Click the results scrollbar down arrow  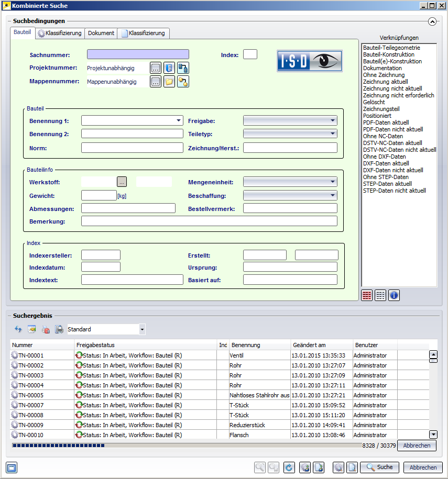433,435
